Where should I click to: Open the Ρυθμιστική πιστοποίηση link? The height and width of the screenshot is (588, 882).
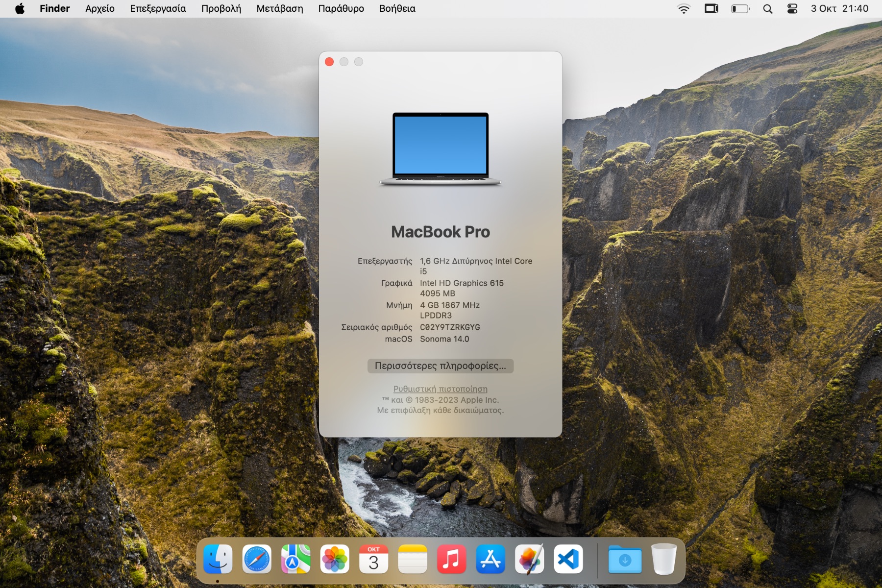pos(441,389)
